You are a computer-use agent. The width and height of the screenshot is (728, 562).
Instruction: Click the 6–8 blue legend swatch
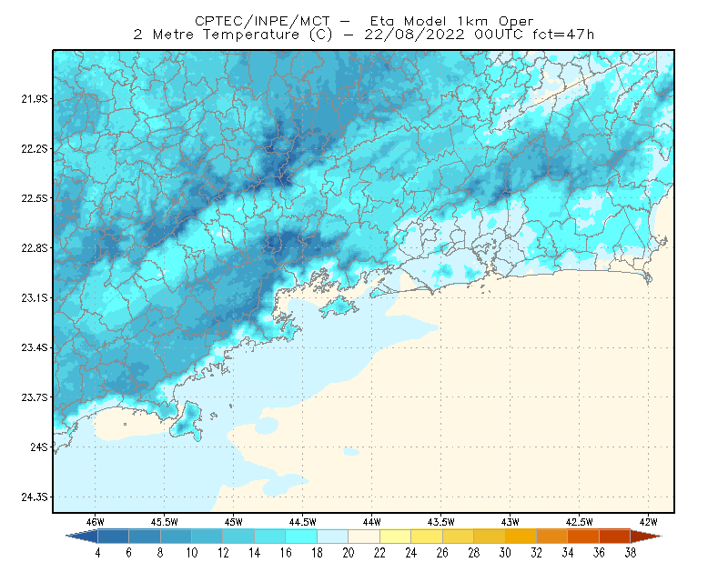pos(145,537)
